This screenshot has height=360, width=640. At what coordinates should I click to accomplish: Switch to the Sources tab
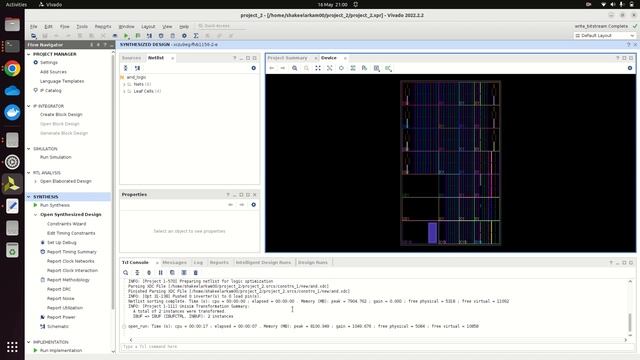coord(131,58)
